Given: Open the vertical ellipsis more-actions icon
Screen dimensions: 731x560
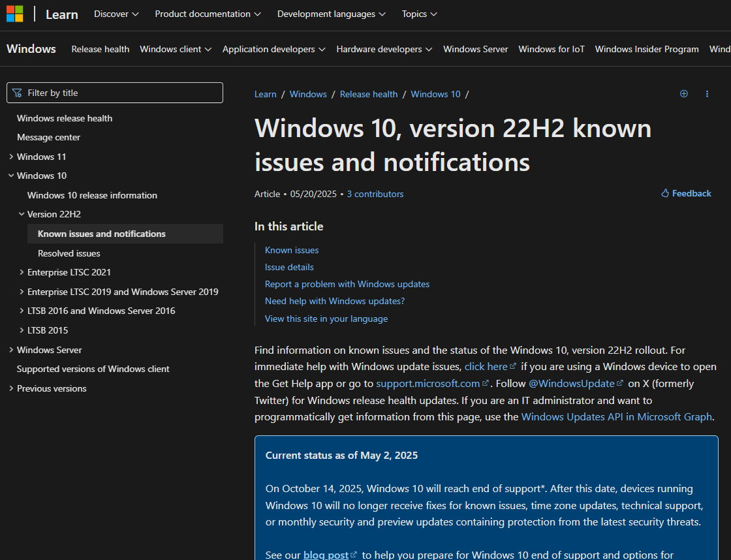Looking at the screenshot, I should pos(707,93).
